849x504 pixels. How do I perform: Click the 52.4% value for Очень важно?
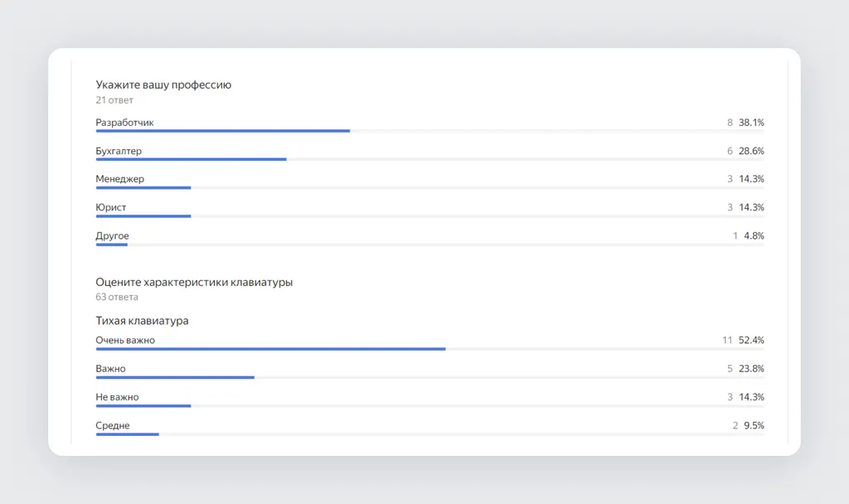[751, 341]
